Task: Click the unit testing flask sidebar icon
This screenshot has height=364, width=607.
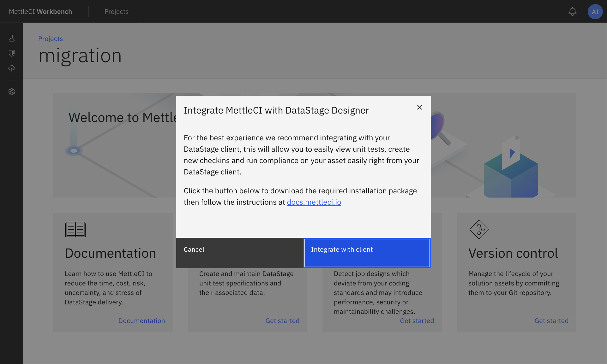Action: click(x=12, y=38)
